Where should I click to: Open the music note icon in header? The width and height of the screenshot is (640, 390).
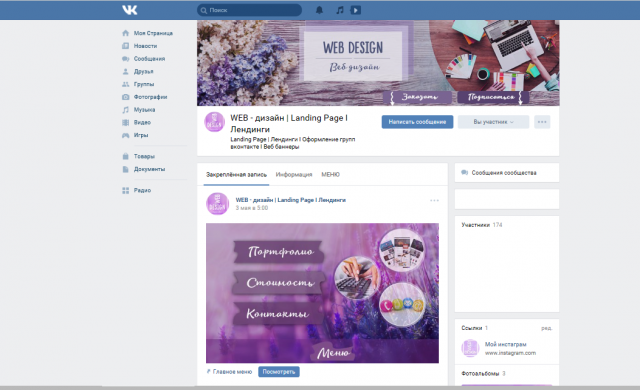tap(340, 10)
